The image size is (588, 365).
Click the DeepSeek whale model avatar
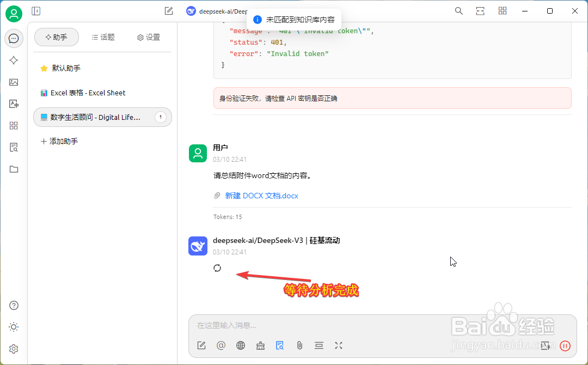(198, 246)
